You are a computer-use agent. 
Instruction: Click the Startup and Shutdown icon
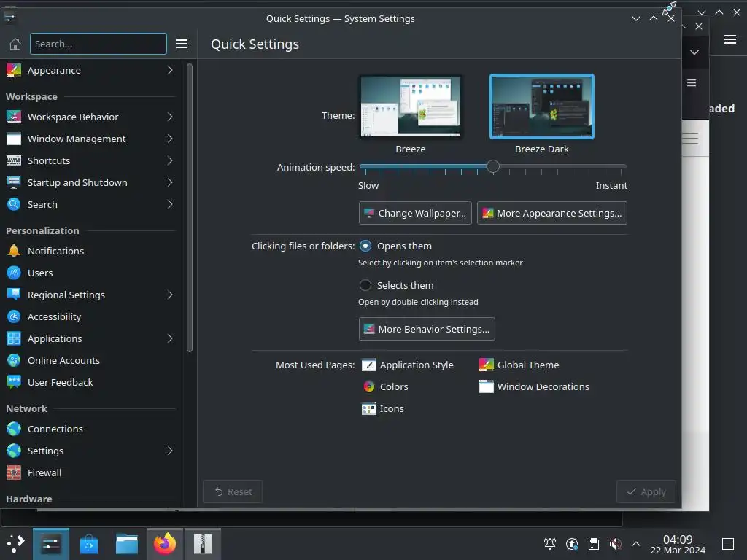[14, 183]
